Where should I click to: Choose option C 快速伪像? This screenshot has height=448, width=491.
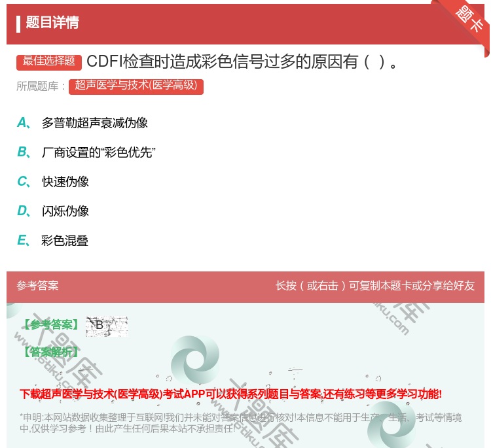(53, 182)
